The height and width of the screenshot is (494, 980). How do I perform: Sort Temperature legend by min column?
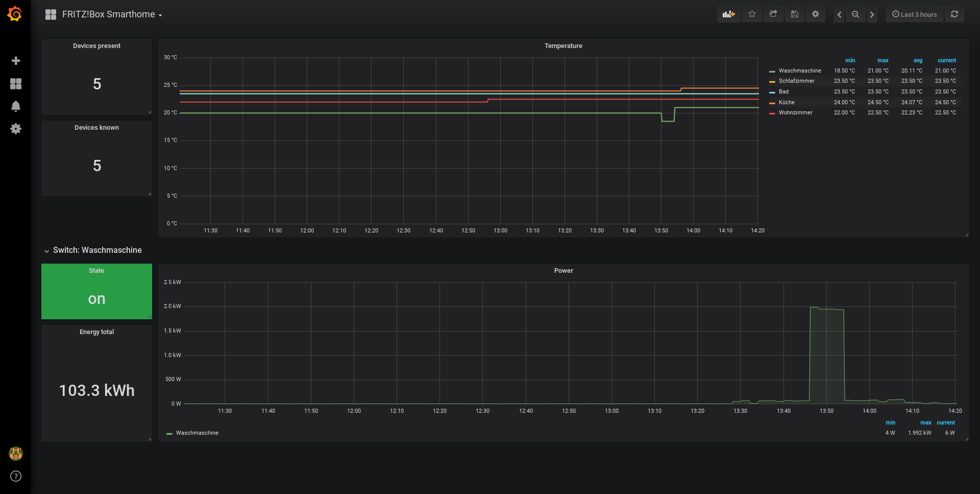850,60
